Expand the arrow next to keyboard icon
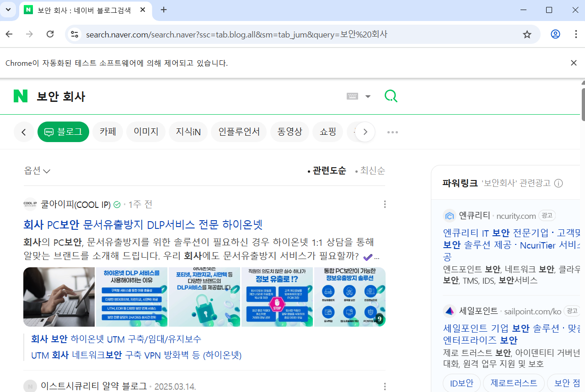585x392 pixels. pyautogui.click(x=368, y=96)
